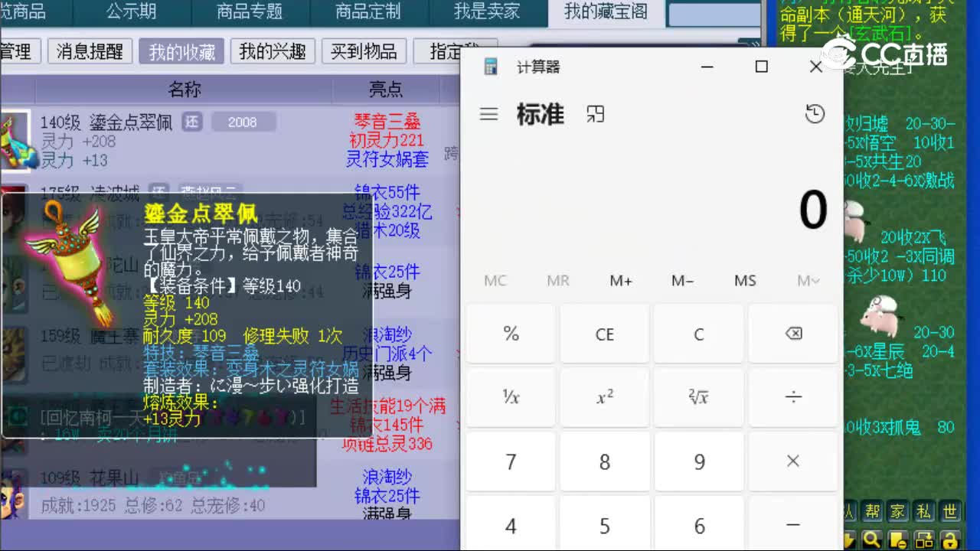Click the padlock icon in chat panel

[x=950, y=539]
